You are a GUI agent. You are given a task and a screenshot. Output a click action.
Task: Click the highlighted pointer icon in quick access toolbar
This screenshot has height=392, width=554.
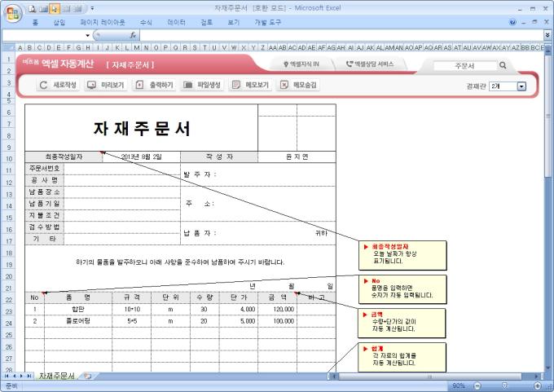55,9
